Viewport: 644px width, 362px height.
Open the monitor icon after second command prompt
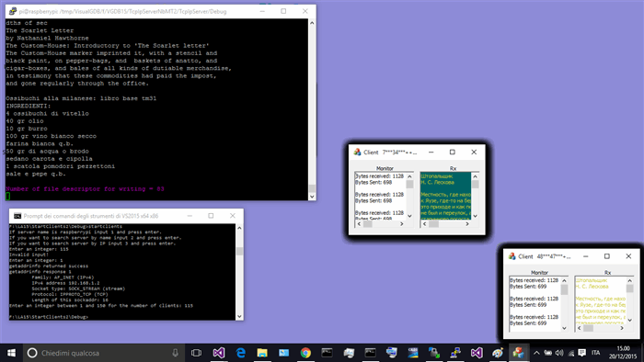pos(391,353)
